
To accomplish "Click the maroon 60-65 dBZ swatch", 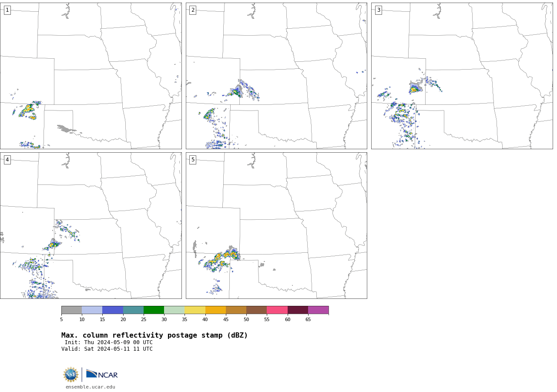I will (x=298, y=310).
